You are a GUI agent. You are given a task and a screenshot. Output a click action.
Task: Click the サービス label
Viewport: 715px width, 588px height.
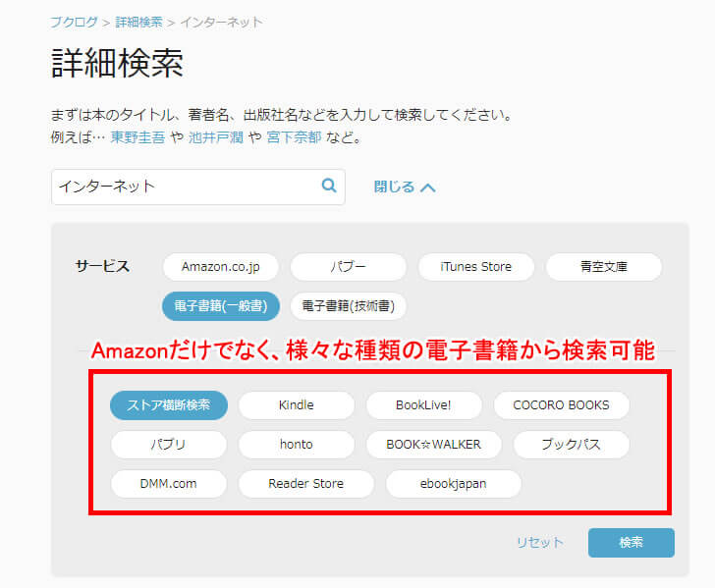coord(102,266)
